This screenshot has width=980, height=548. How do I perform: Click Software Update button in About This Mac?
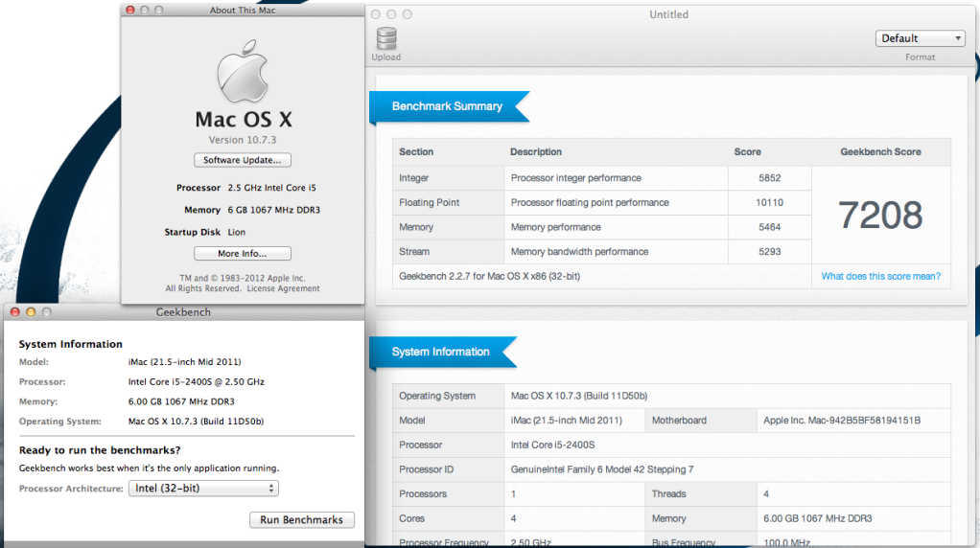click(x=242, y=160)
